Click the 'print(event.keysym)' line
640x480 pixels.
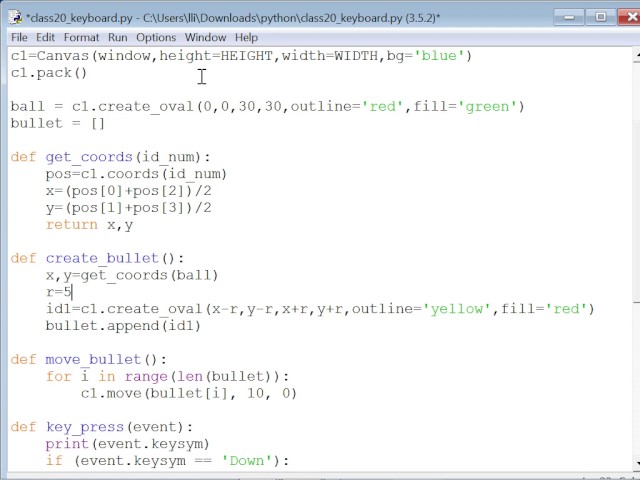[x=127, y=444]
